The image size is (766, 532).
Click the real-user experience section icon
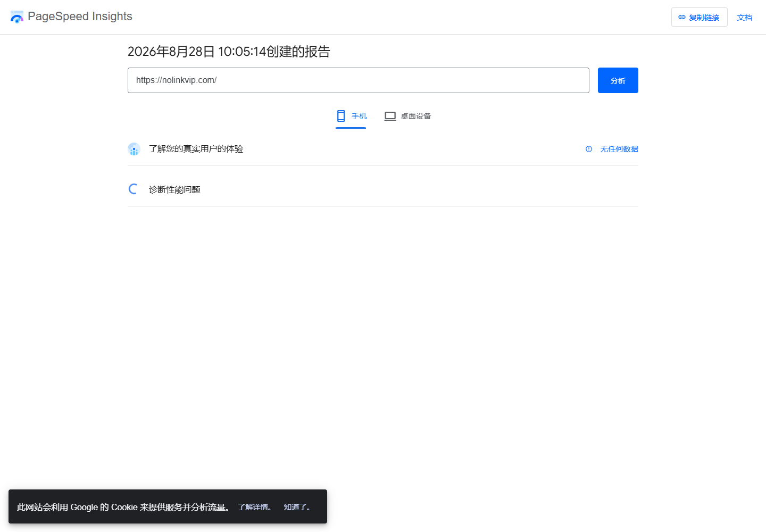point(134,149)
